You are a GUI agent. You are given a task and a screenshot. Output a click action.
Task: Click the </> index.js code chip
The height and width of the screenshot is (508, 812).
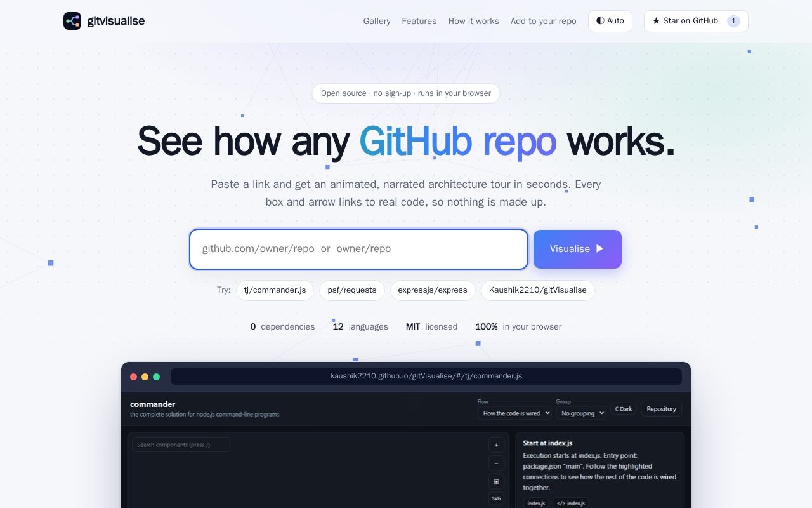tap(571, 503)
